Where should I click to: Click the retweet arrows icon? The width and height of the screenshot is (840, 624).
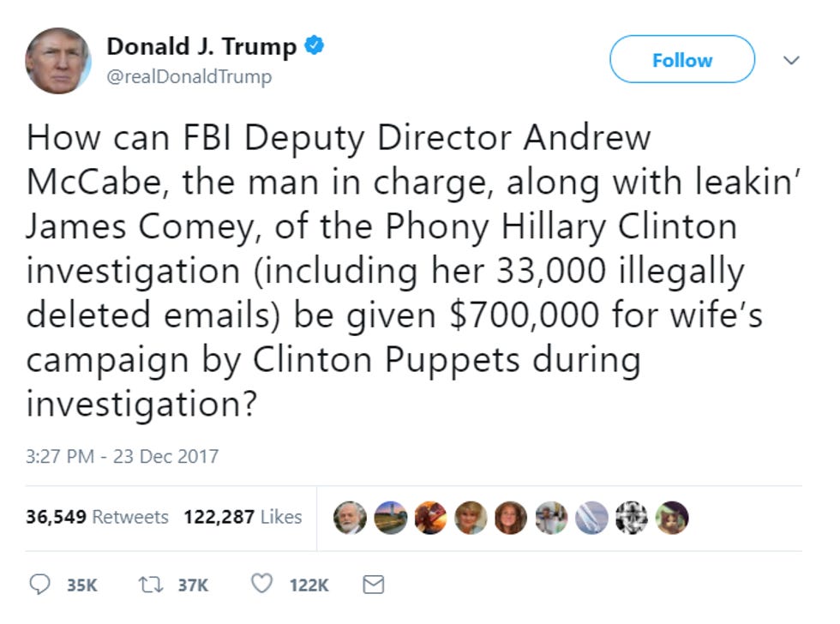coord(151,585)
